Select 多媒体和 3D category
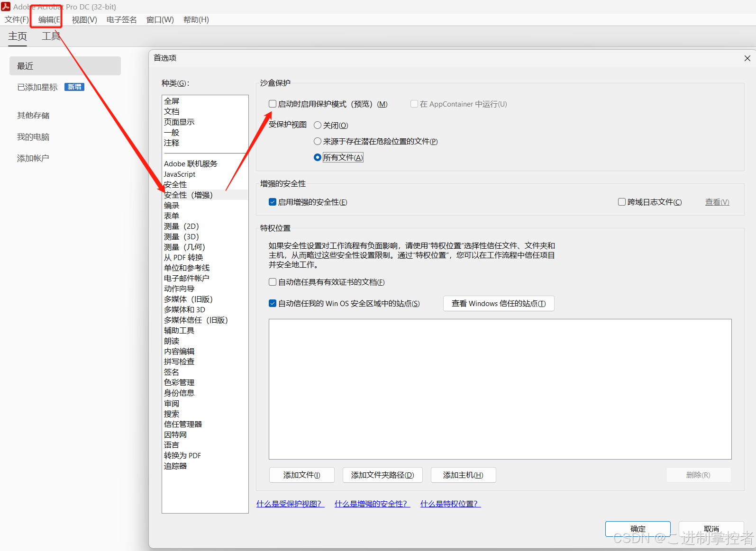The height and width of the screenshot is (551, 756). [205, 309]
